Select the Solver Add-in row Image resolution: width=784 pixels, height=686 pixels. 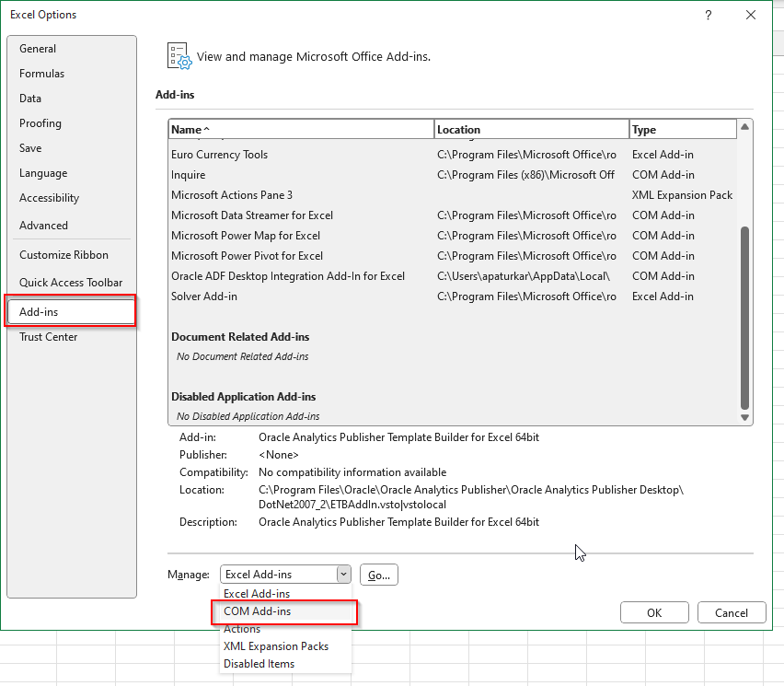[x=453, y=296]
